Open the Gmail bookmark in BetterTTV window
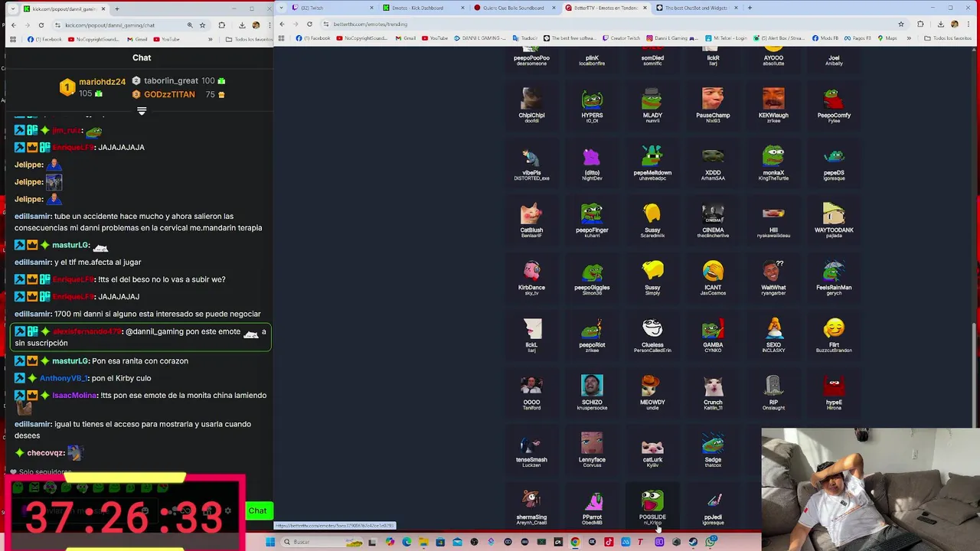This screenshot has width=980, height=551. point(407,38)
